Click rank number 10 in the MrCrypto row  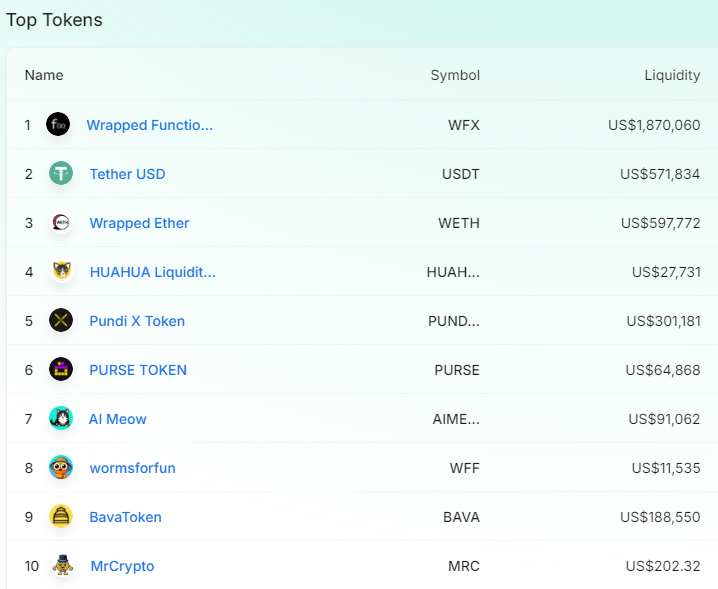click(x=32, y=566)
